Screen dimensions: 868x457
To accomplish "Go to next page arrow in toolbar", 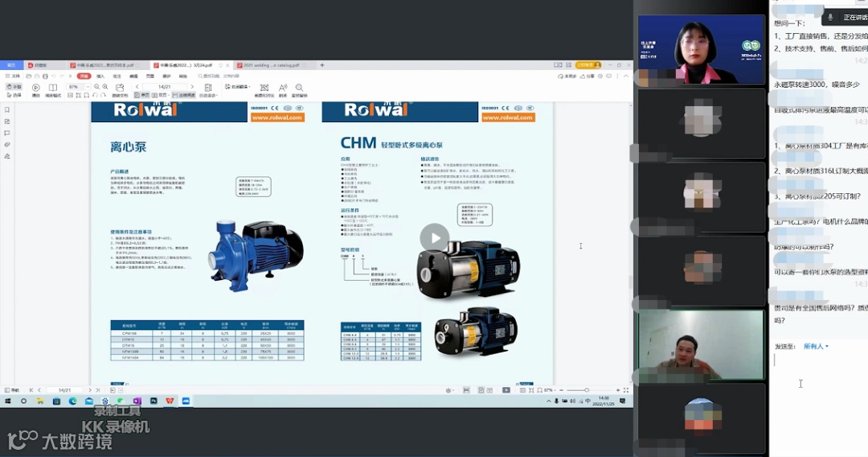I will point(192,87).
